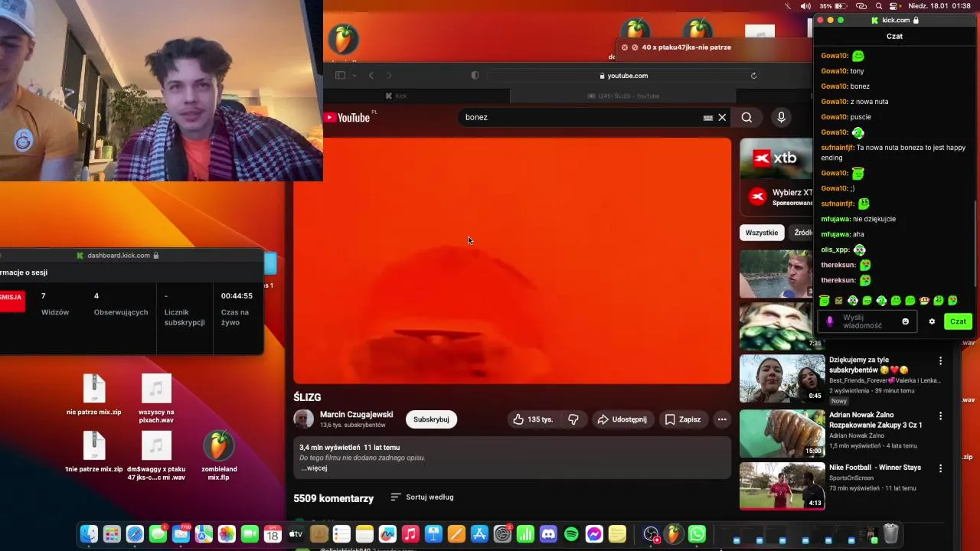Open options for 'Dziękujemy za tyle subskrybentów' video
Viewport: 980px width, 551px height.
pyautogui.click(x=940, y=360)
